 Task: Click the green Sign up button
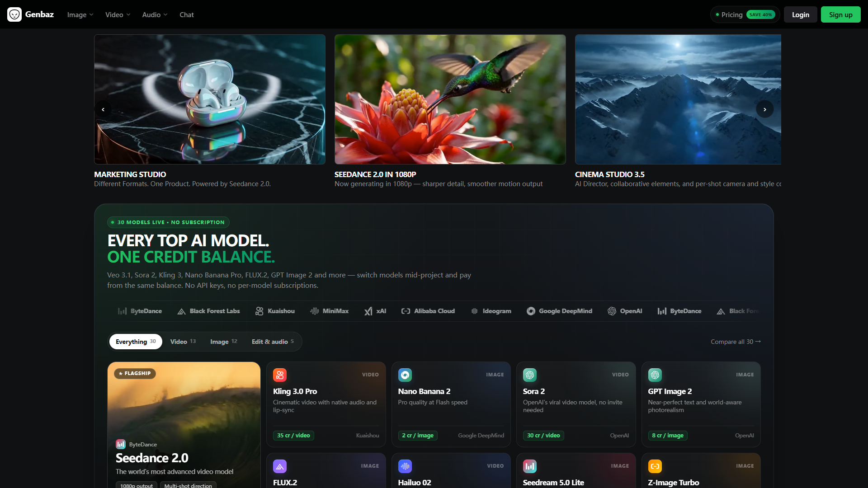840,14
